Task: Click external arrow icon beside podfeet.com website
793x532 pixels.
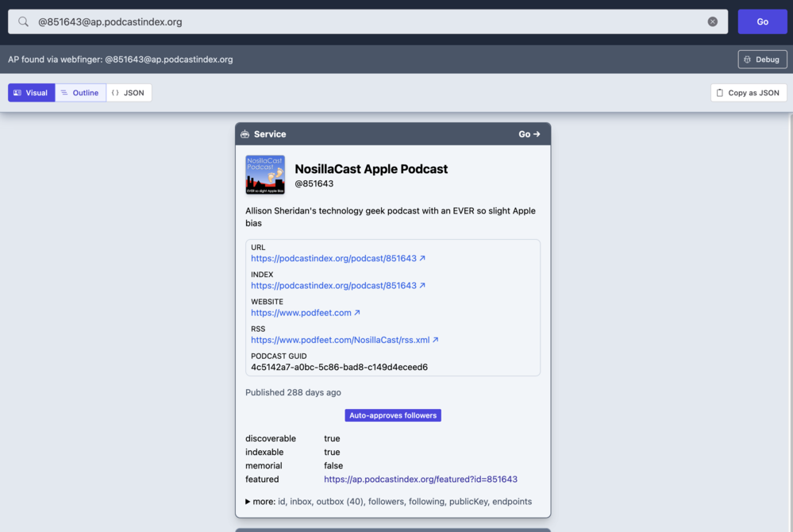Action: 357,313
